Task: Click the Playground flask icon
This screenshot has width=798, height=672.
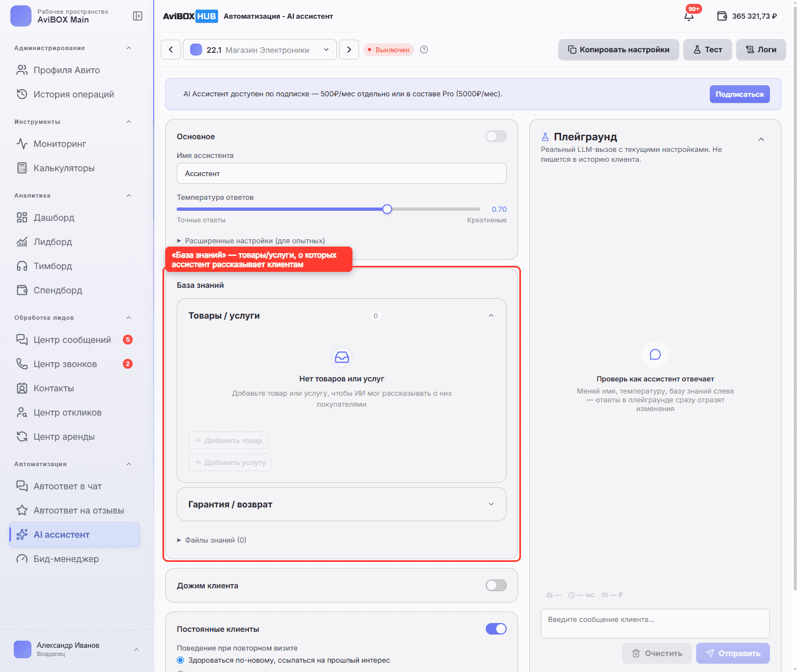Action: point(545,137)
